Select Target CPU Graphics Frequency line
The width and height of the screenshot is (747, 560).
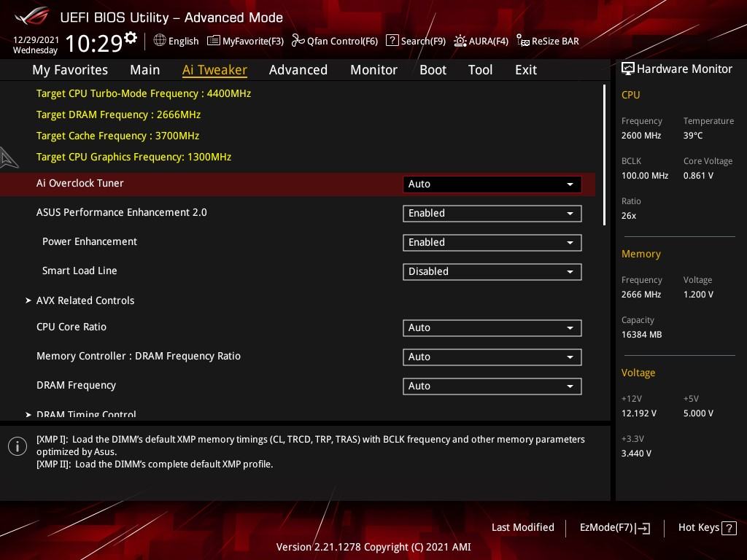134,157
